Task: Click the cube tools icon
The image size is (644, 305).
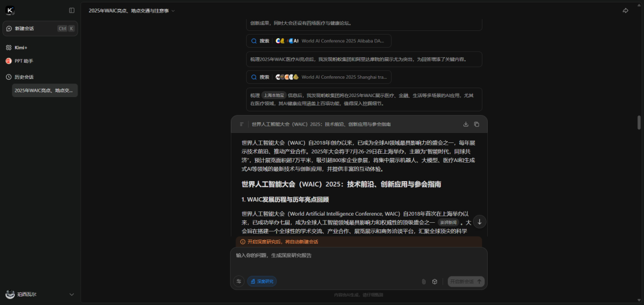Action: [x=435, y=282]
